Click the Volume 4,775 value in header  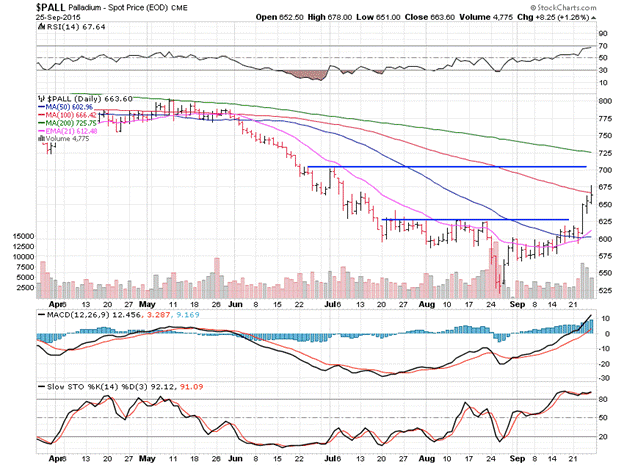(x=486, y=17)
